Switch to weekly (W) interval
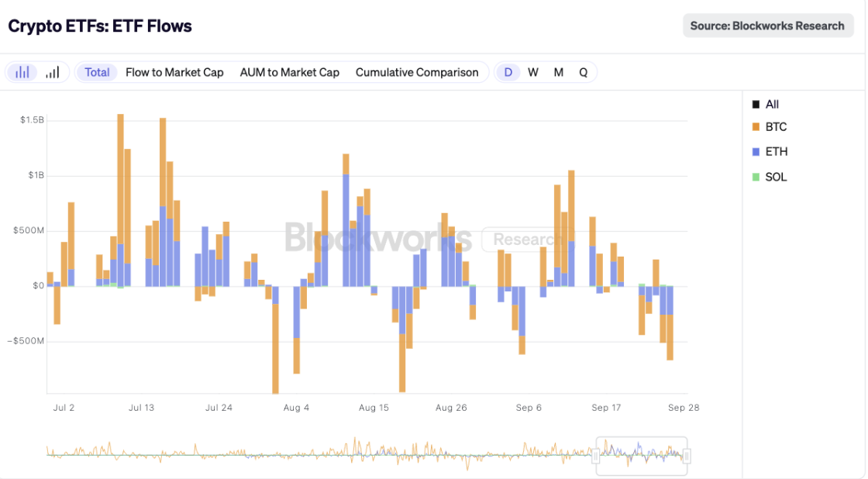 (x=533, y=72)
